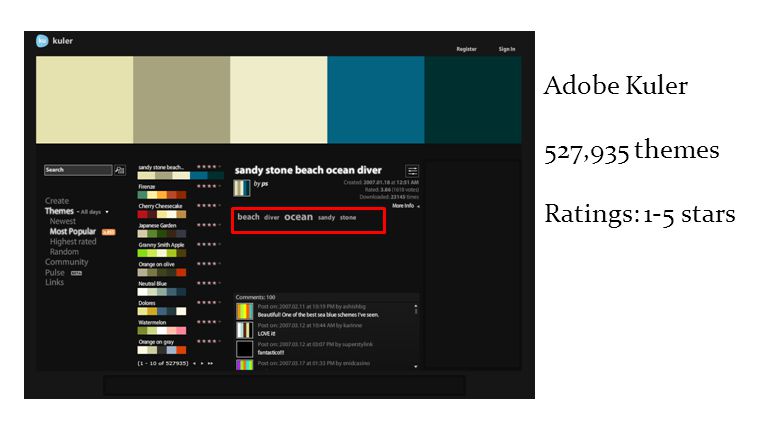Open the All days time filter dropdown
768x432 pixels.
click(95, 212)
